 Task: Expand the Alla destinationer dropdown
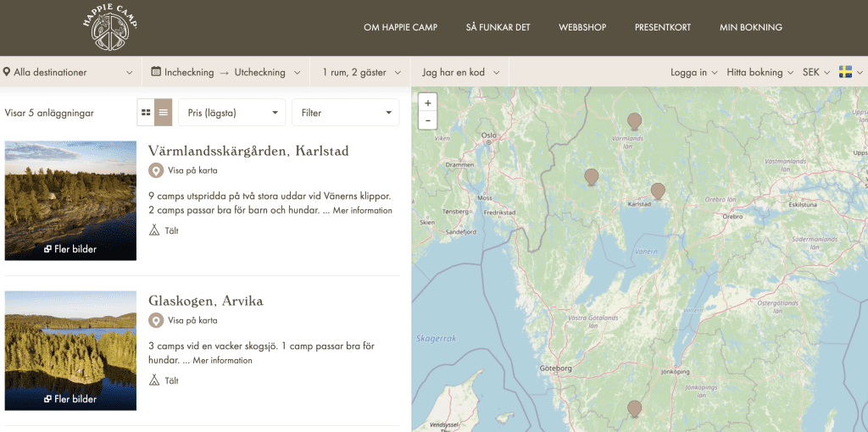click(70, 72)
